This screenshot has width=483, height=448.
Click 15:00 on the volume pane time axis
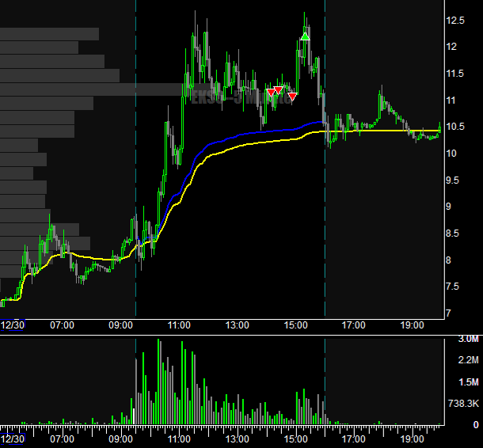295,439
